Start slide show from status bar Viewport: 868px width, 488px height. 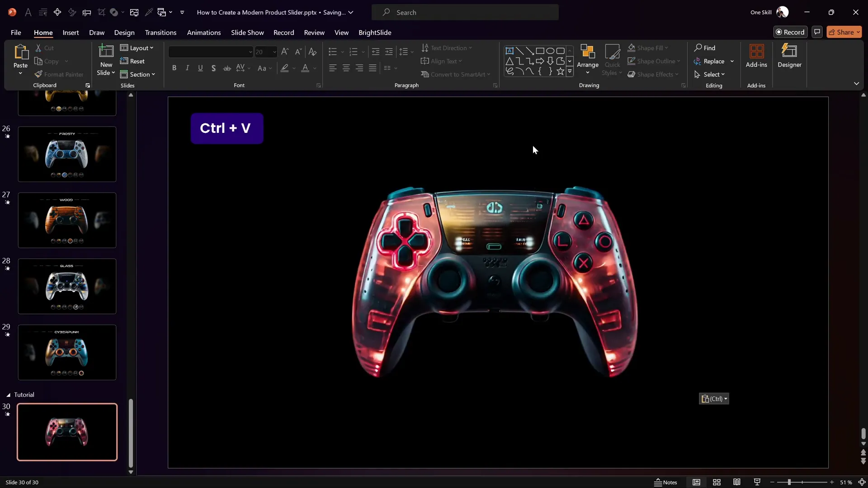(x=757, y=482)
